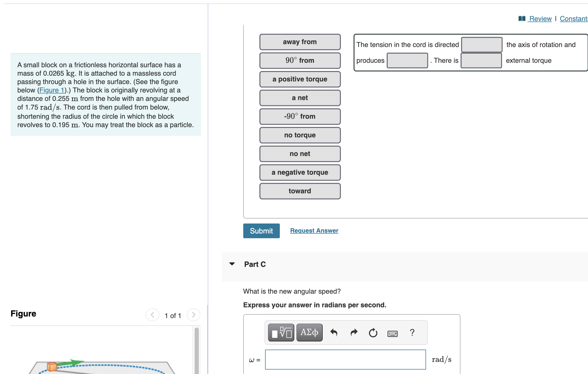Click the Request Answer link
The width and height of the screenshot is (588, 374).
coord(314,231)
